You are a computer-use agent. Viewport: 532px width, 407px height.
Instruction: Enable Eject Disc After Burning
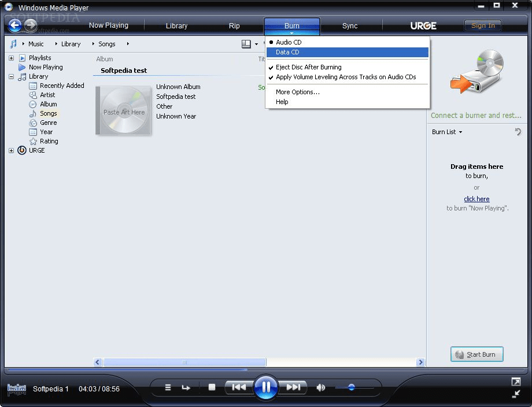coord(308,67)
